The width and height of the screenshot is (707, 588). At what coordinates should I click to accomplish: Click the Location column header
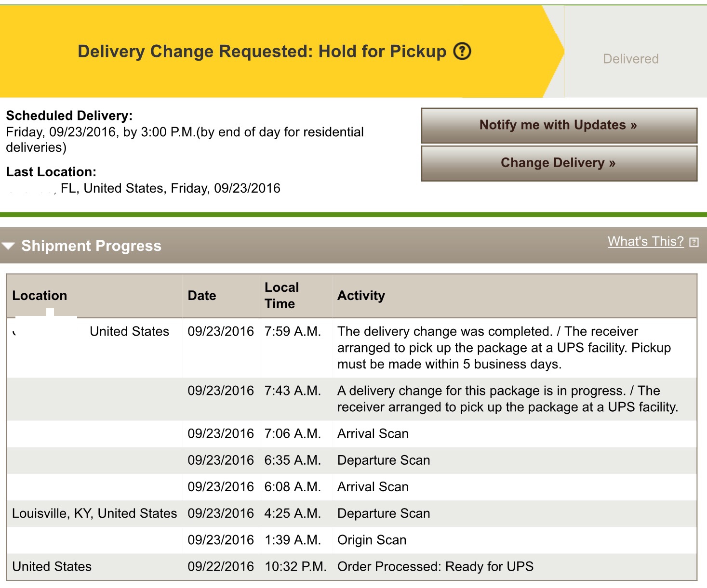coord(40,296)
